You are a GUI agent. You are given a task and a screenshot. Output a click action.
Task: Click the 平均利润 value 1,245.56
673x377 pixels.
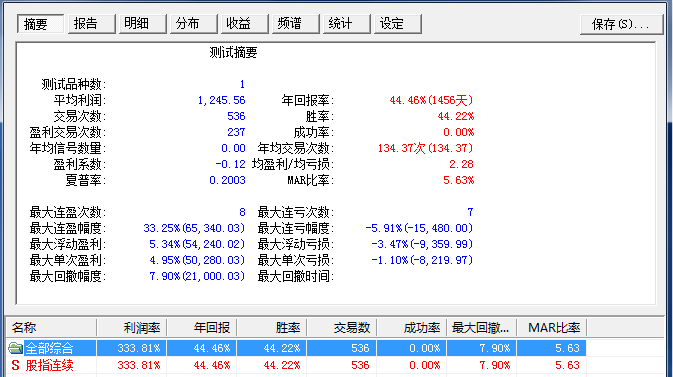pos(221,100)
